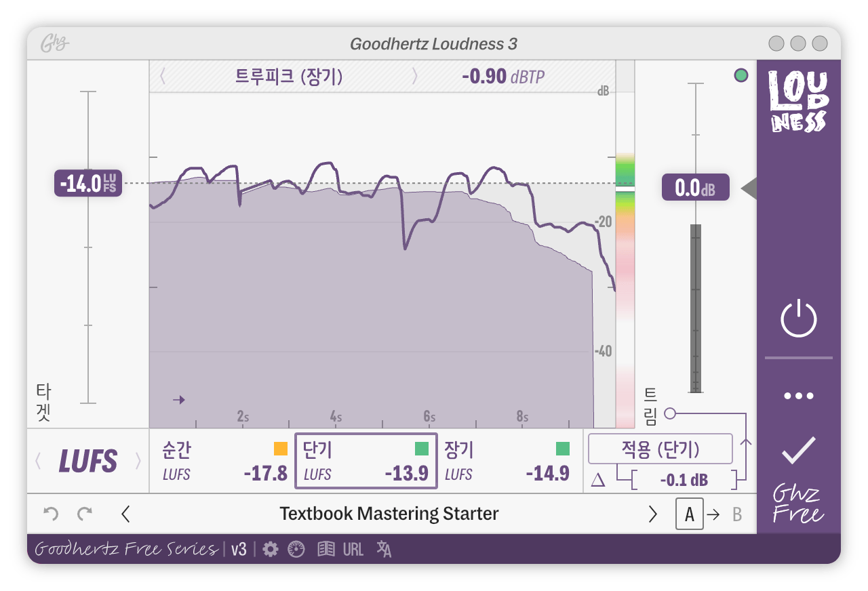The width and height of the screenshot is (868, 591).
Task: Click the 적용 (단기) apply button
Action: 660,449
